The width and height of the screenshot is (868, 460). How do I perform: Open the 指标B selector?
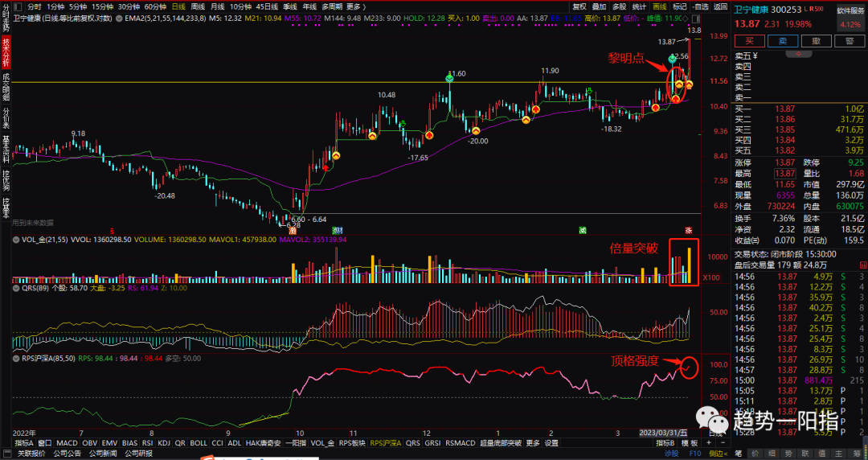665,443
